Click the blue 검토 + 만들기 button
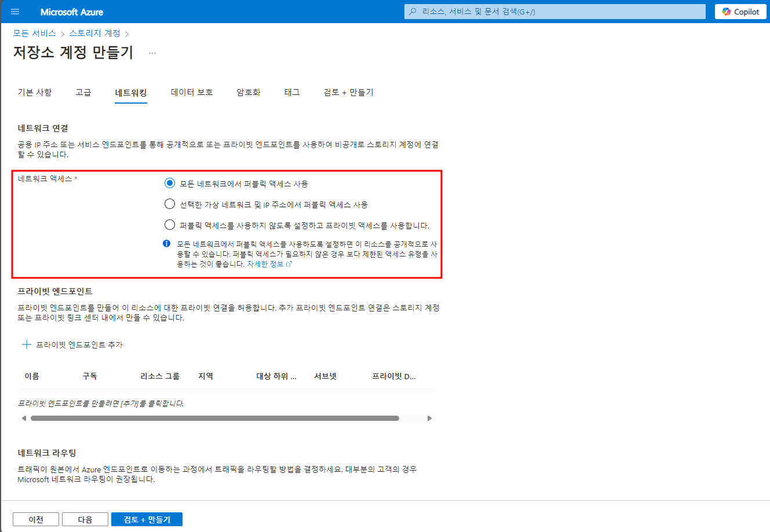 147,519
